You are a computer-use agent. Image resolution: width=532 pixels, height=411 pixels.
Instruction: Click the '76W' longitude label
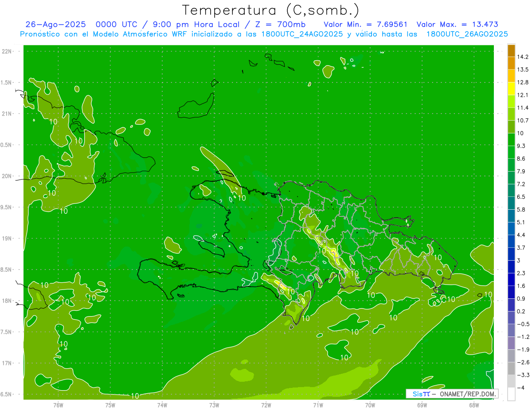tap(58, 405)
